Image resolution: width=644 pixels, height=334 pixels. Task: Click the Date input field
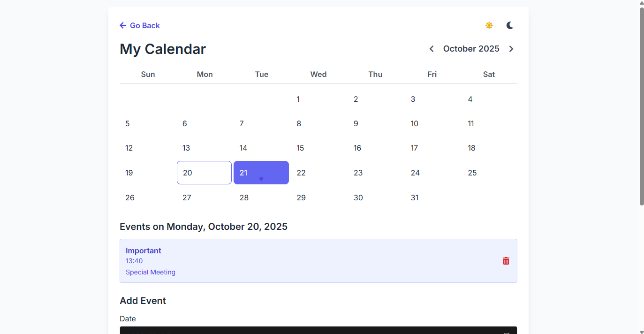pos(310,330)
